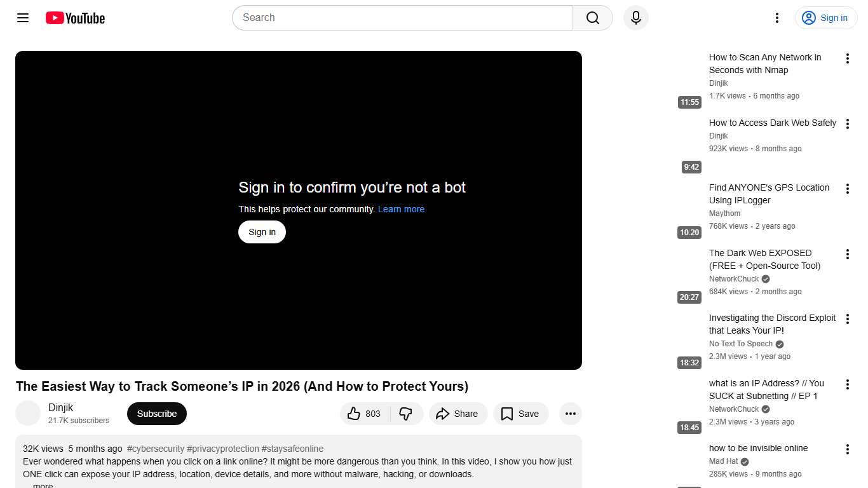The height and width of the screenshot is (488, 868).
Task: Expand the description with more
Action: pyautogui.click(x=42, y=484)
